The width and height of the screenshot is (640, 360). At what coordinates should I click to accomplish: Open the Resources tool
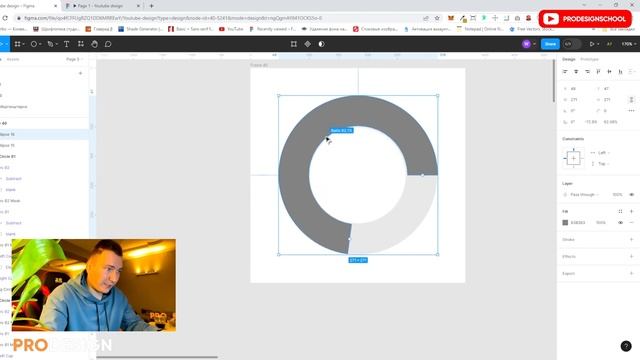(x=81, y=44)
